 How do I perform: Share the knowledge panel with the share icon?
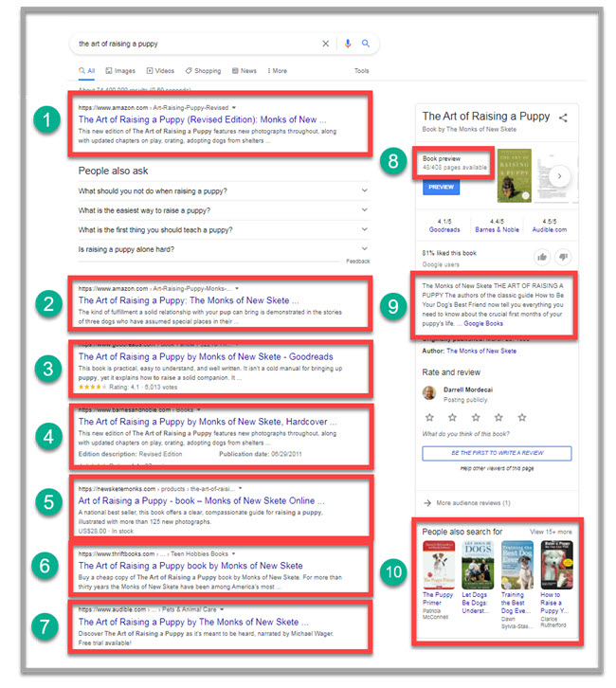[563, 118]
